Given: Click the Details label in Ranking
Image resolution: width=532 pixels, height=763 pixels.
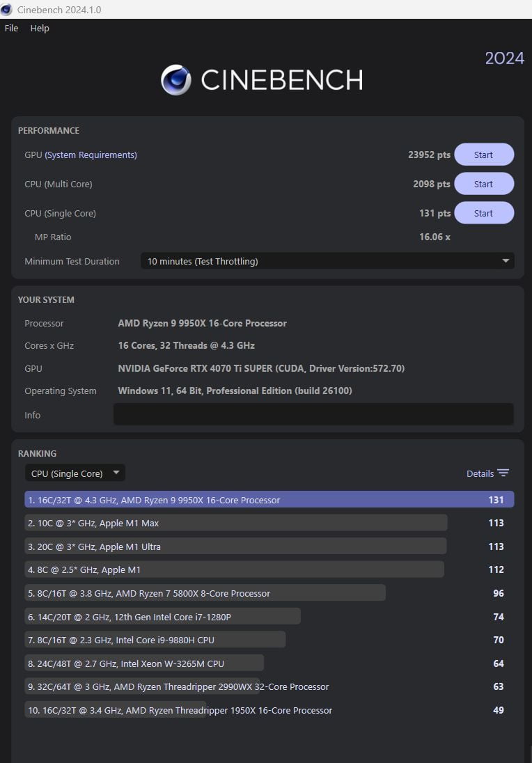Looking at the screenshot, I should pyautogui.click(x=480, y=473).
